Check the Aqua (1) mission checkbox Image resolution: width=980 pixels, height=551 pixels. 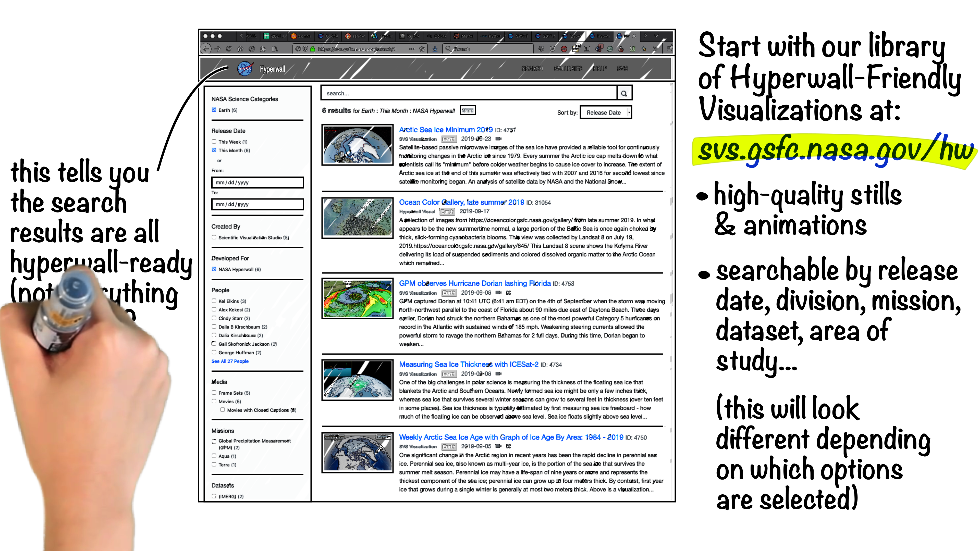click(x=214, y=456)
